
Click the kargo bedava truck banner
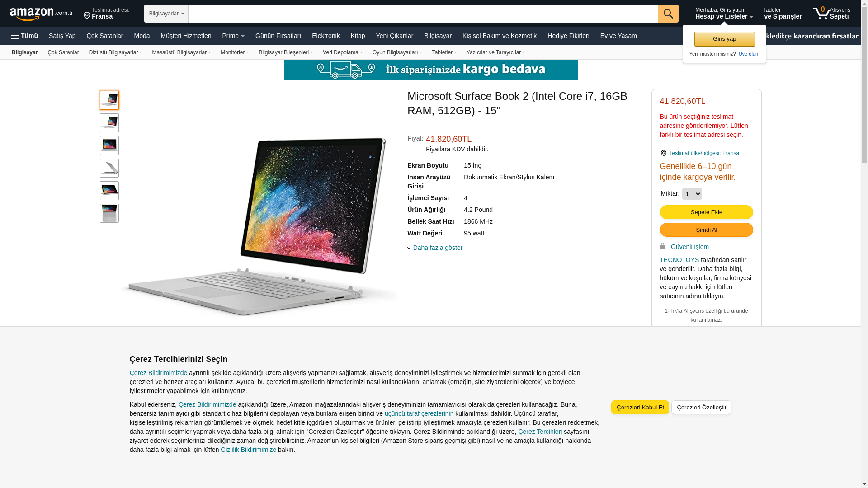tap(431, 70)
